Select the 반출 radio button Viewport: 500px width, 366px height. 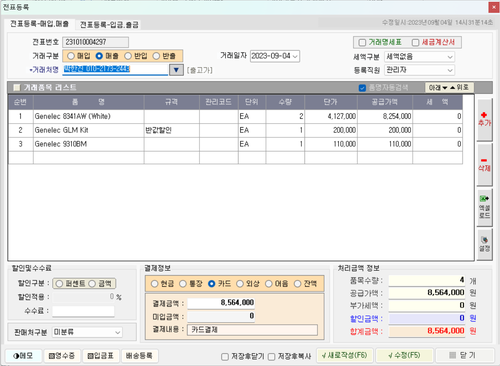[157, 56]
